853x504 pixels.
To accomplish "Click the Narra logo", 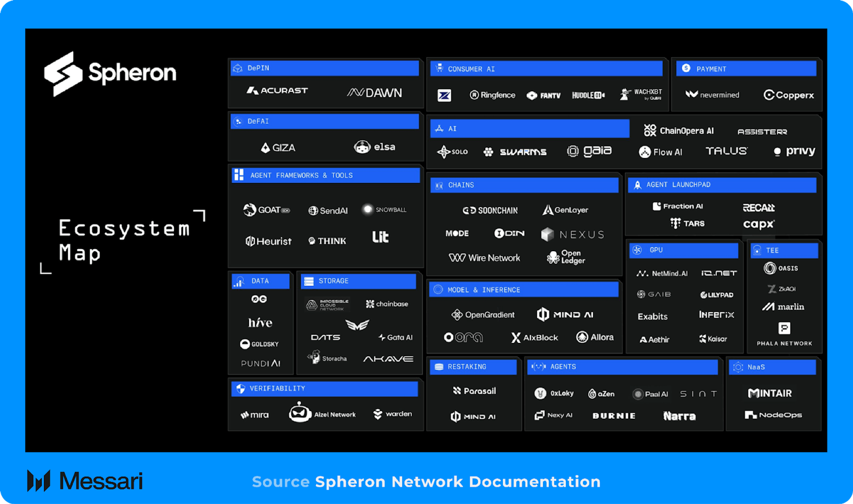I will 679,416.
